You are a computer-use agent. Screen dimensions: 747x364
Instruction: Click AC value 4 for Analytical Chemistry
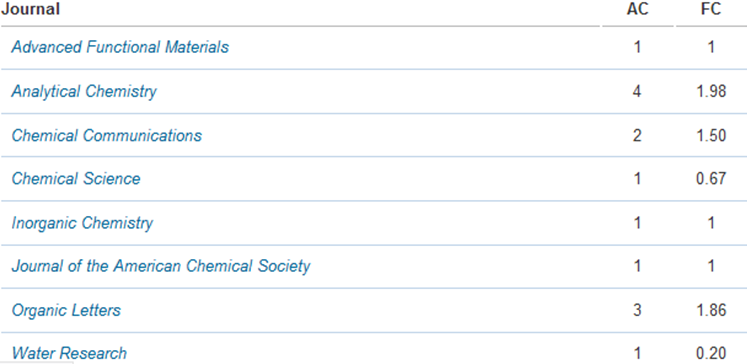[x=637, y=91]
